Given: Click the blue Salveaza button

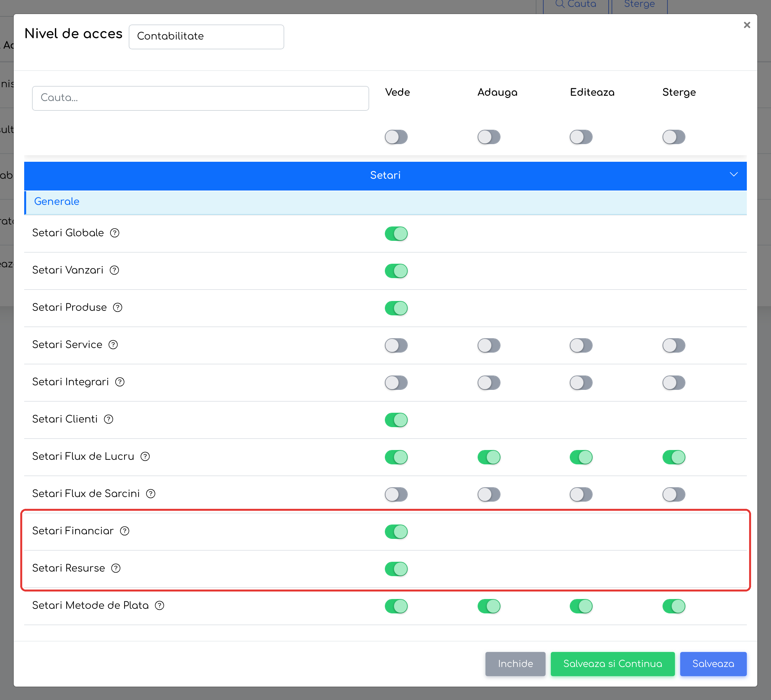Looking at the screenshot, I should click(x=713, y=664).
